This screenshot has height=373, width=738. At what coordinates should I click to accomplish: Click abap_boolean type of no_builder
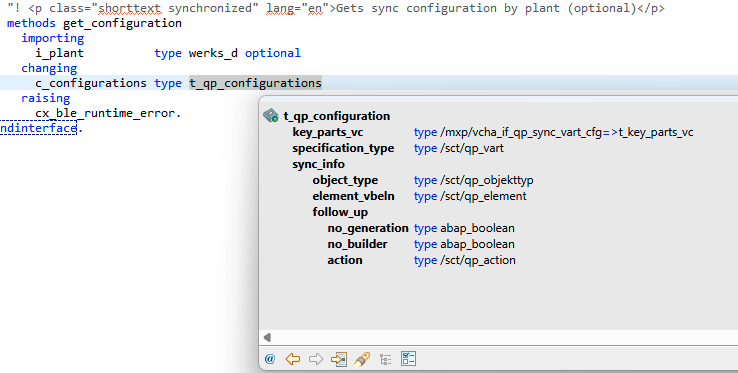[x=477, y=244]
